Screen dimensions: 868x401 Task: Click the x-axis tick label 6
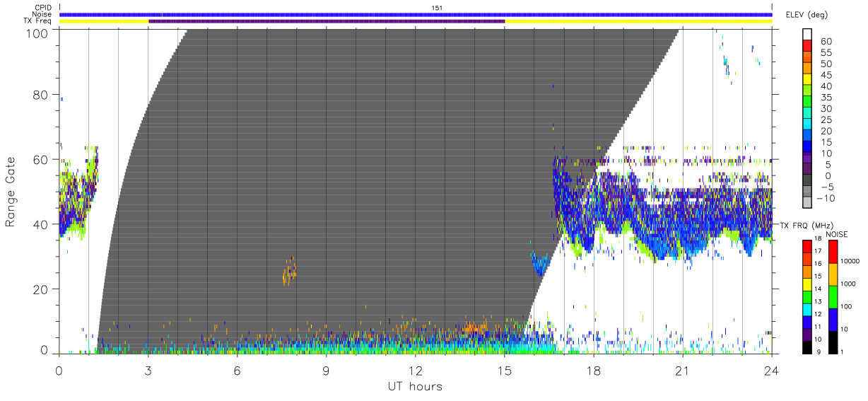(237, 370)
